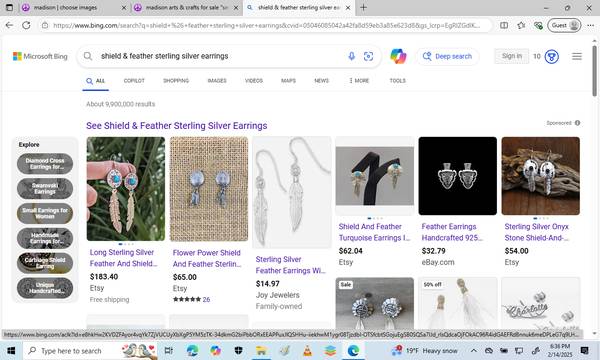Viewport: 600px width, 360px height.
Task: Click the Sign in button
Action: [x=512, y=56]
